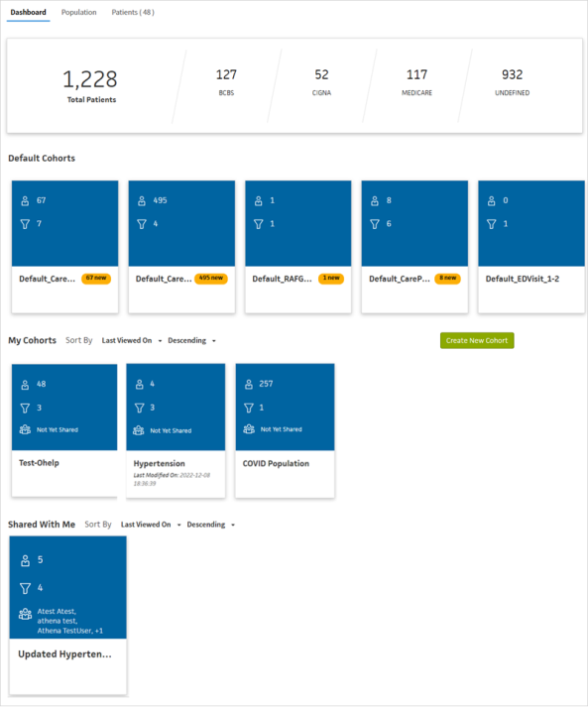Switch to the Population tab
This screenshot has height=707, width=588.
(x=79, y=12)
